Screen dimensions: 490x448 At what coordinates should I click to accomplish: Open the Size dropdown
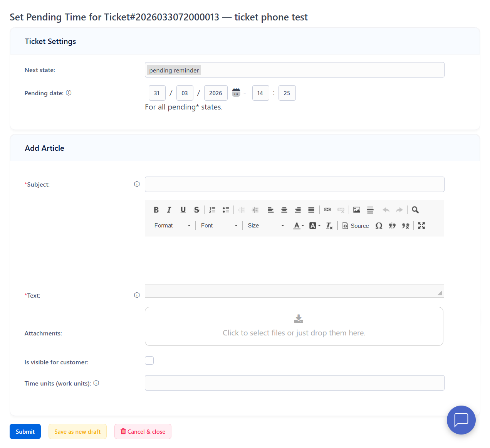266,226
